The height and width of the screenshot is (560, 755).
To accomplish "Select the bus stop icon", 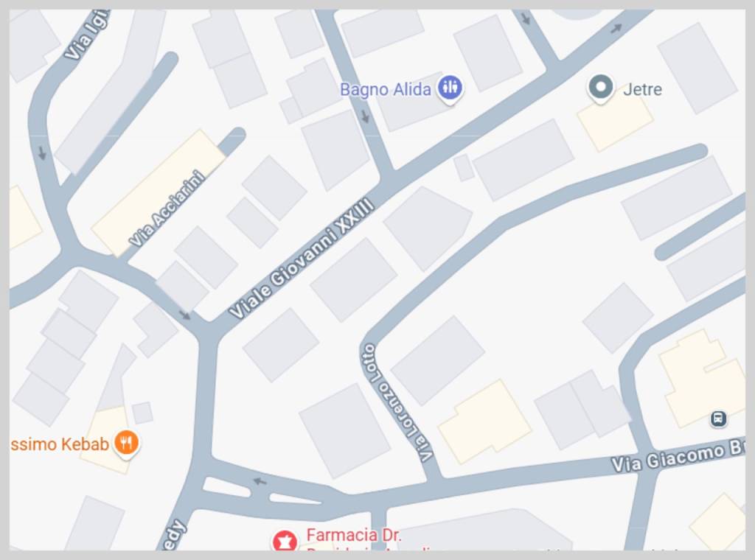I will 718,419.
